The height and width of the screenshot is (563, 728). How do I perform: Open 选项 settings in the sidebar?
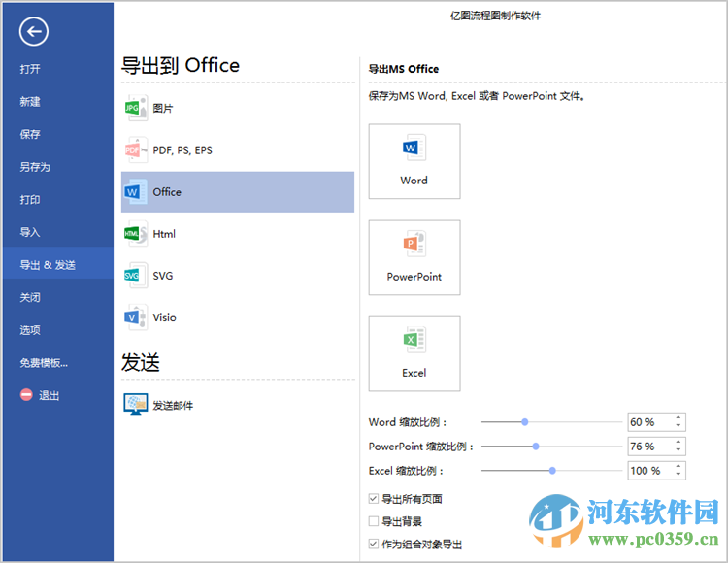[30, 330]
